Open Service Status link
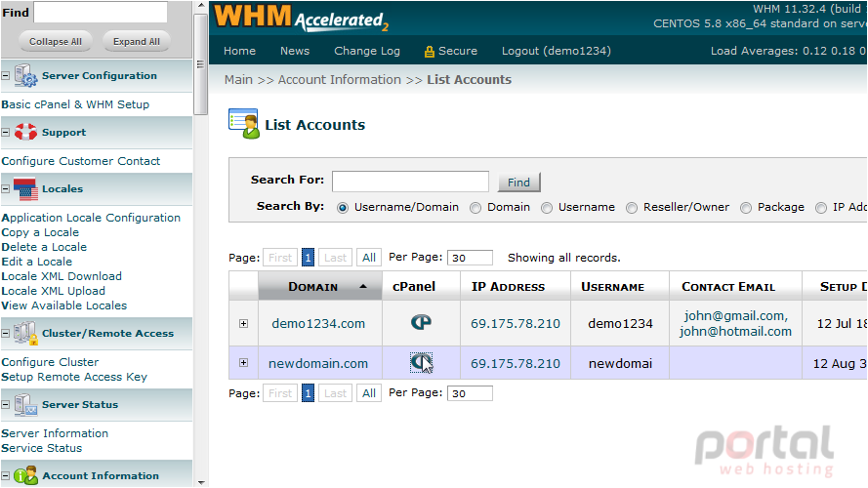868x488 pixels. [x=42, y=448]
